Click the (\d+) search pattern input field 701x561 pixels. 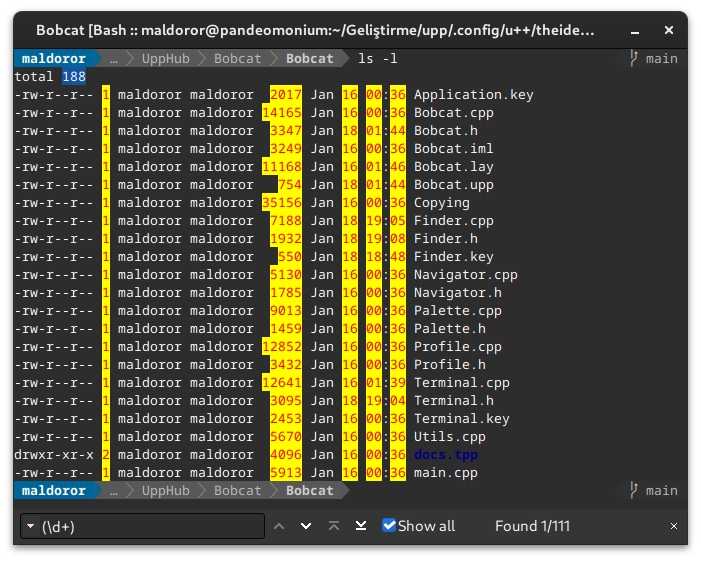[150, 526]
